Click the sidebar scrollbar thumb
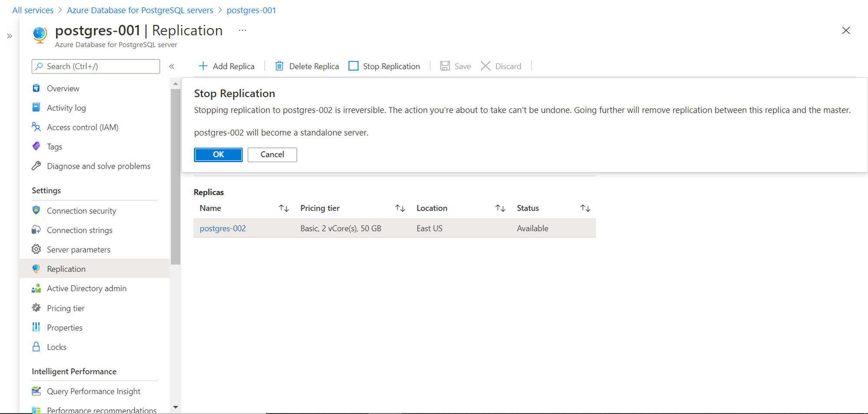The image size is (868, 414). click(x=175, y=176)
